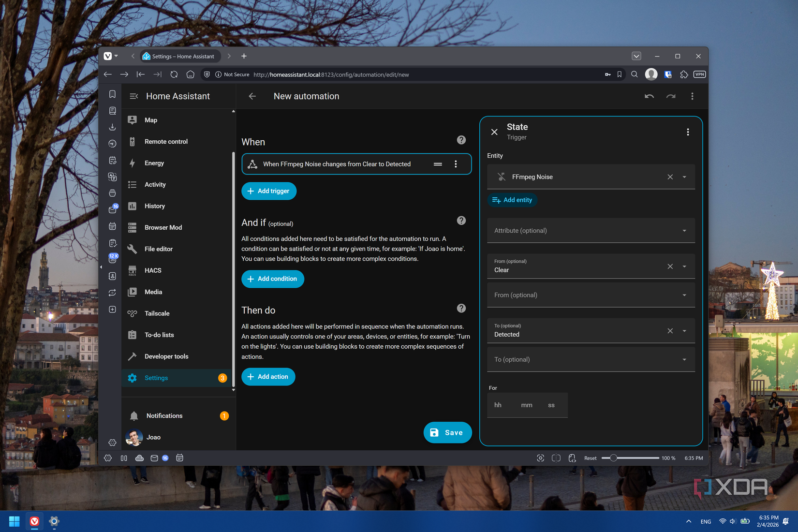
Task: Open help for the And if section
Action: [461, 221]
